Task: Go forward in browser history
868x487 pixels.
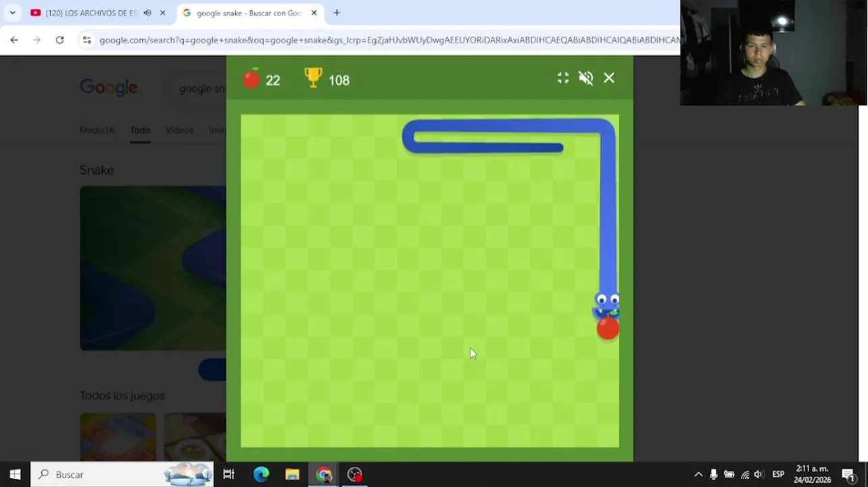Action: [37, 40]
